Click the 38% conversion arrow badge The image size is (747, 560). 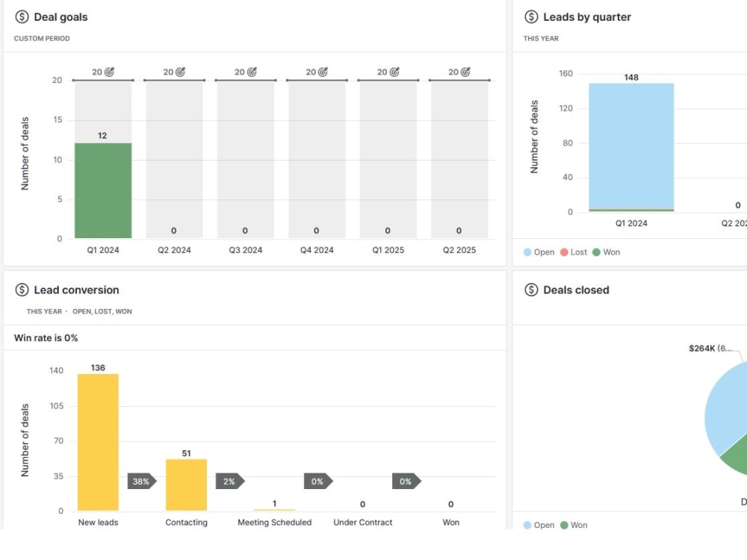click(x=141, y=482)
